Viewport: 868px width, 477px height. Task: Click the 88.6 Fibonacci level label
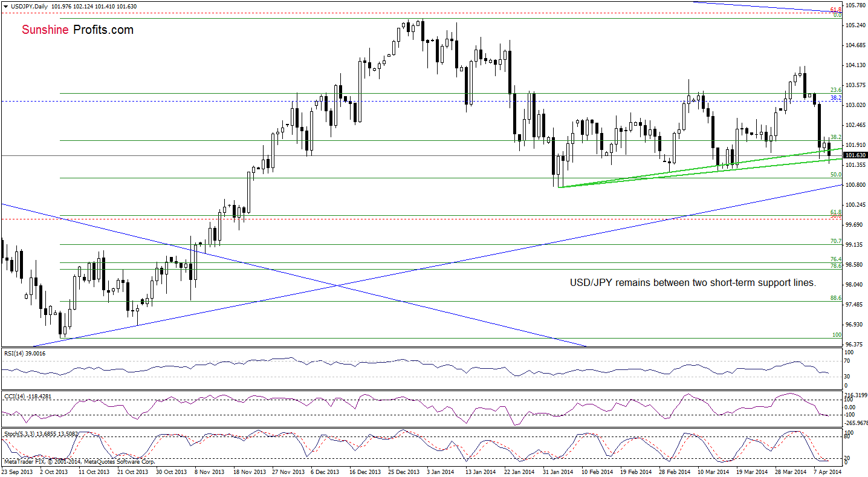click(x=837, y=298)
